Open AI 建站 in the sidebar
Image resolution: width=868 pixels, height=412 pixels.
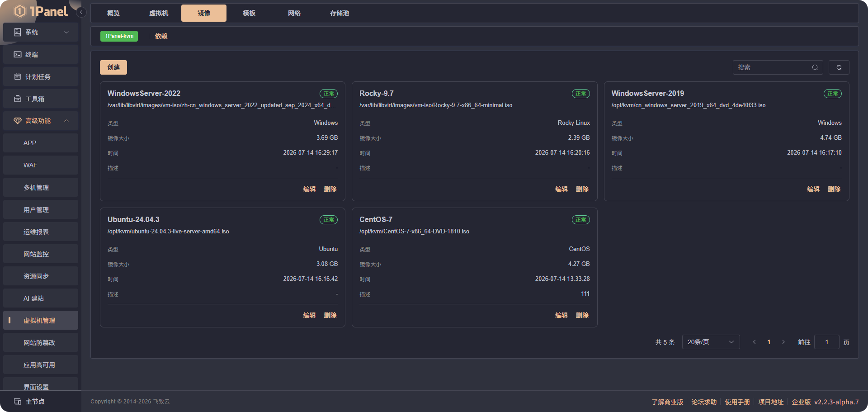(41, 298)
